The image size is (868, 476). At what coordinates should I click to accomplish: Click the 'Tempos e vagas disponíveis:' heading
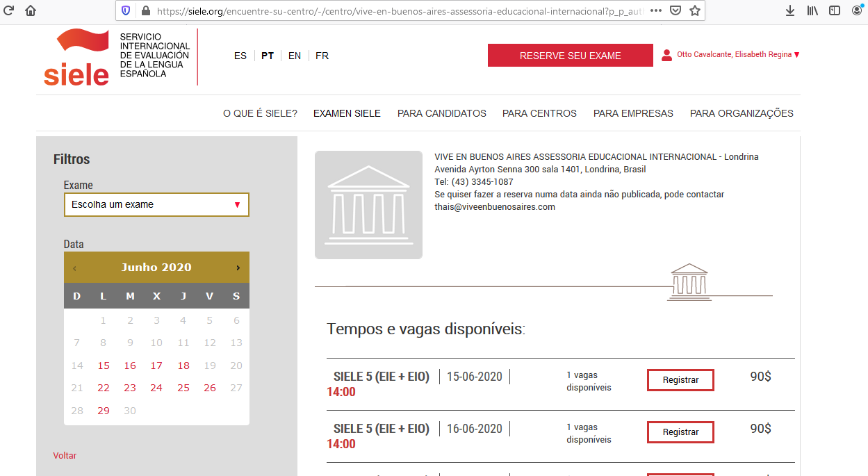click(x=426, y=329)
